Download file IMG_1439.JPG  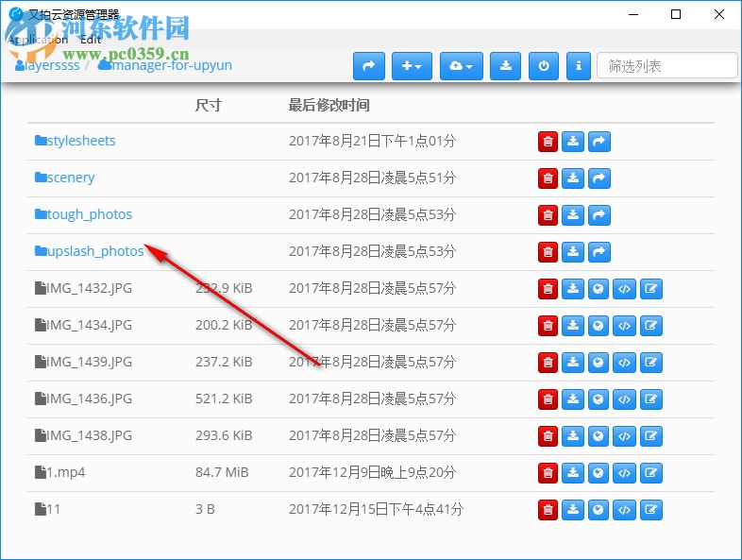(x=573, y=363)
